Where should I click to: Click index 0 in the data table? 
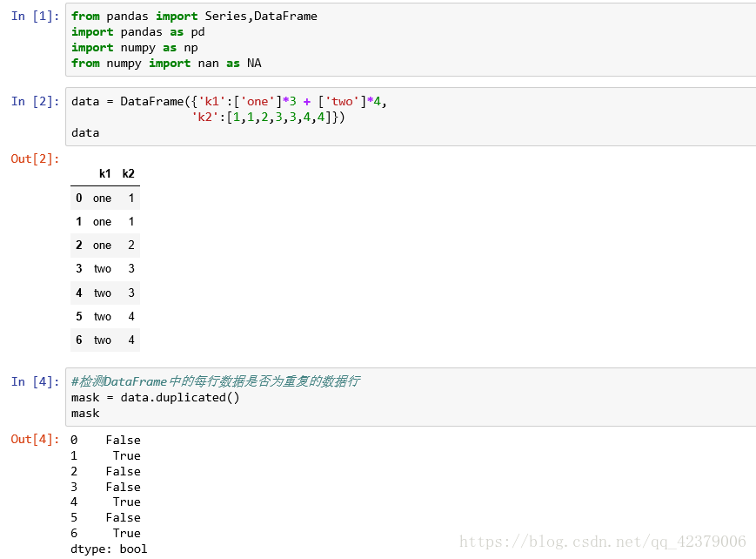click(79, 198)
